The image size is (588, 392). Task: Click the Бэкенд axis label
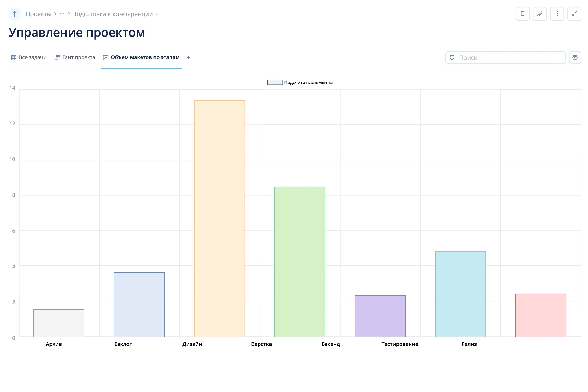(331, 344)
